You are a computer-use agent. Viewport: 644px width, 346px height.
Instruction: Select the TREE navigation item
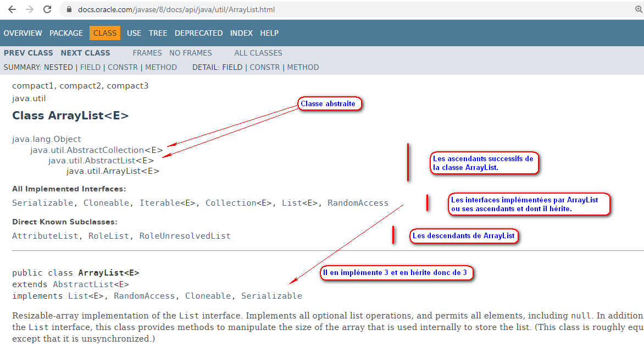pyautogui.click(x=158, y=33)
